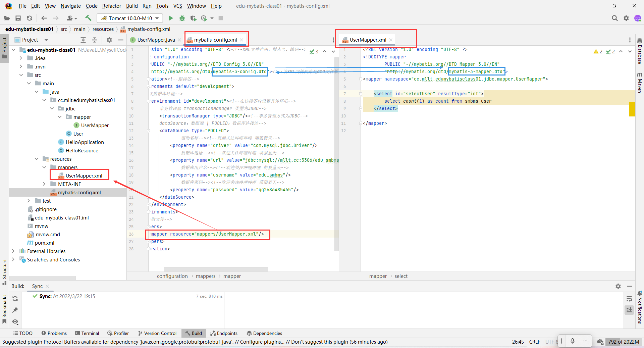This screenshot has height=348, width=644.
Task: Switch to UserMapper.java editor tab
Action: pos(156,40)
